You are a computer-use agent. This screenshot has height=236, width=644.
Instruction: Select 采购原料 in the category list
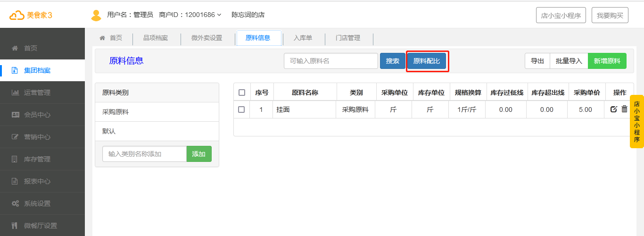(116, 112)
